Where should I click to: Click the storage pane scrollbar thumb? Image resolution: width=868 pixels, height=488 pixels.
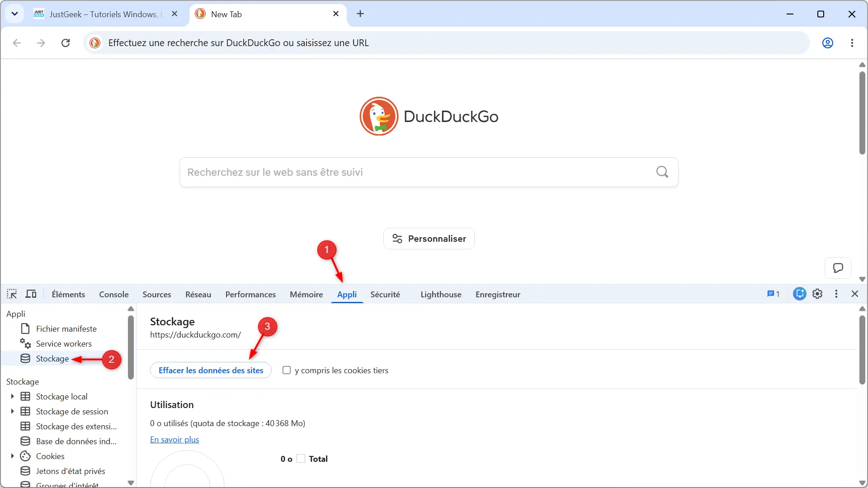pos(862,350)
